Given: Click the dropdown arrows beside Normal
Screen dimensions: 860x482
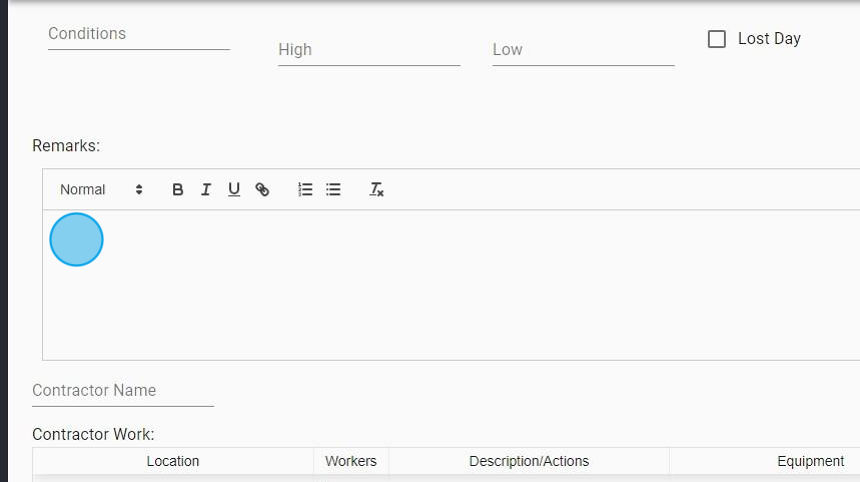Looking at the screenshot, I should [x=139, y=189].
